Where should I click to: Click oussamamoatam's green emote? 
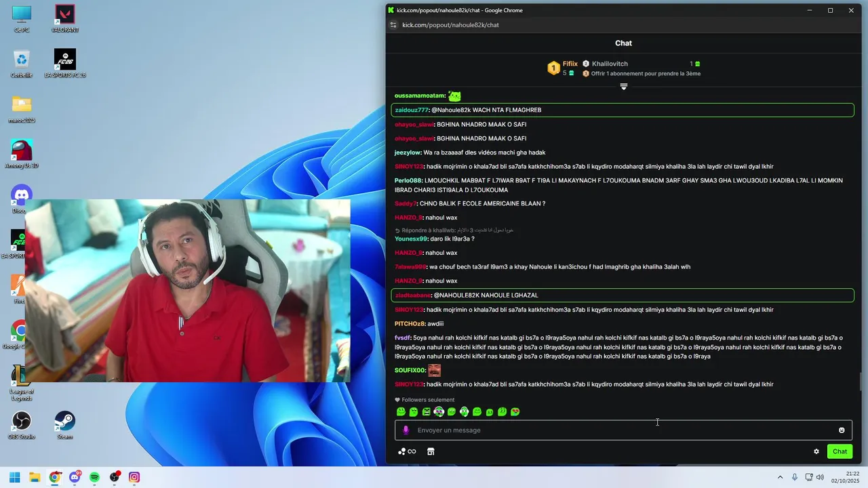coord(454,96)
